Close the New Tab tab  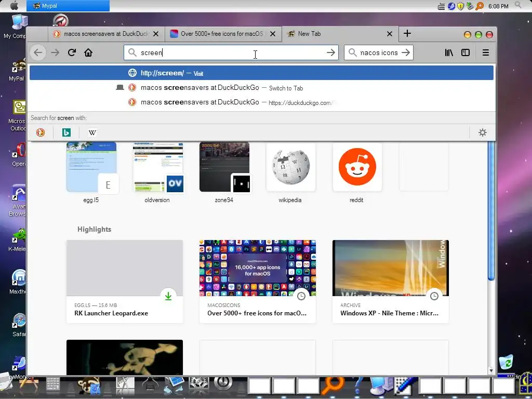point(390,34)
